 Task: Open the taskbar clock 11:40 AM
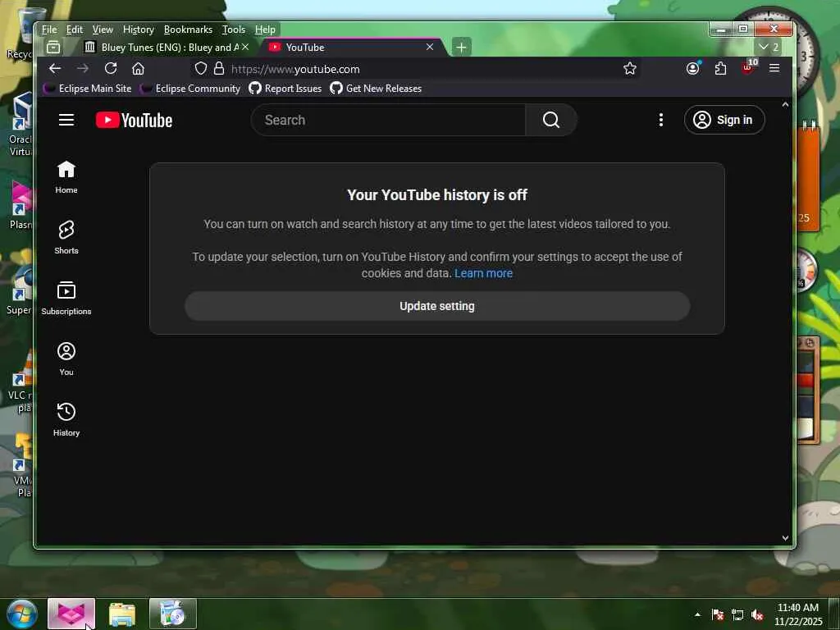pos(798,614)
